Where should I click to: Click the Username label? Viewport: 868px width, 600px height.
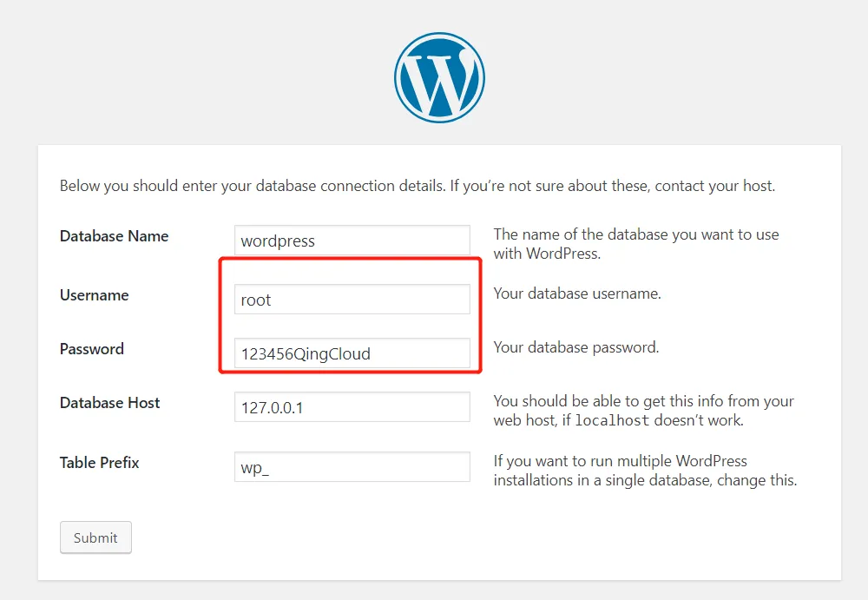94,295
